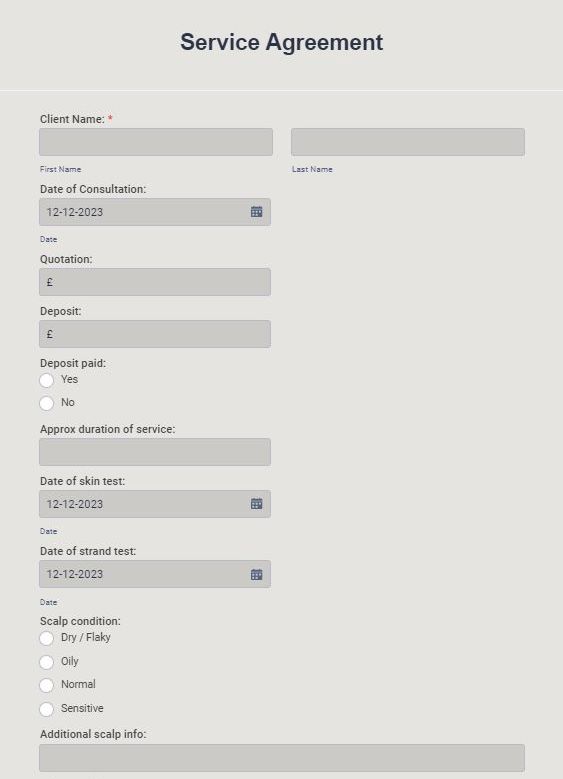Focus the Approx duration of service field
The width and height of the screenshot is (563, 779).
click(x=155, y=452)
